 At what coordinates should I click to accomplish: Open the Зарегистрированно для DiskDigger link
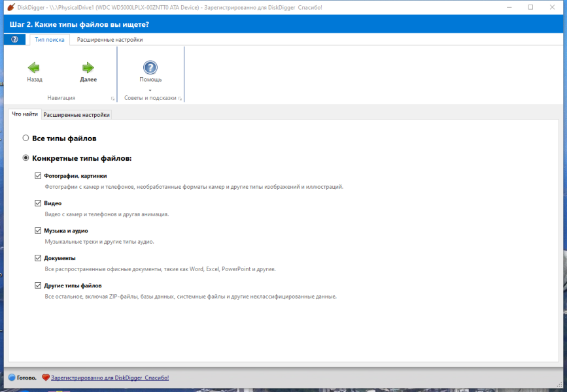pos(110,378)
